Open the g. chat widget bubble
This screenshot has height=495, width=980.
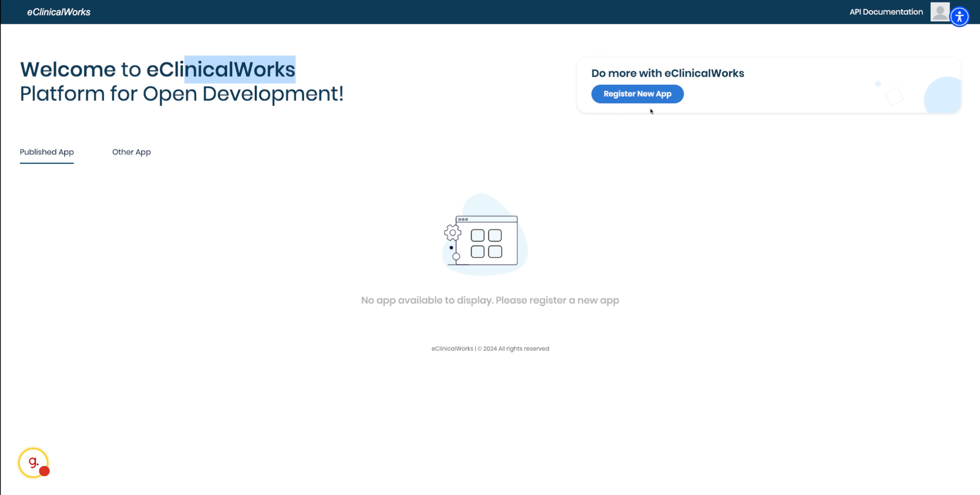click(33, 462)
